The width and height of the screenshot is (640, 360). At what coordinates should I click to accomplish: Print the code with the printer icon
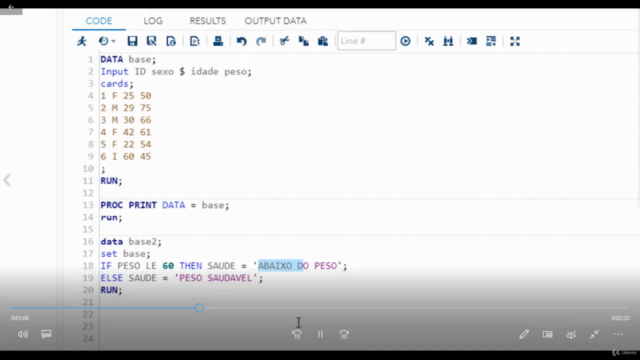[x=218, y=41]
